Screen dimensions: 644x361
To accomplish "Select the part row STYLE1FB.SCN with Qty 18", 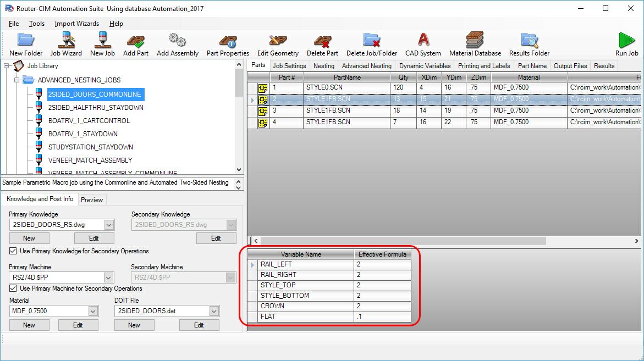I will [346, 111].
